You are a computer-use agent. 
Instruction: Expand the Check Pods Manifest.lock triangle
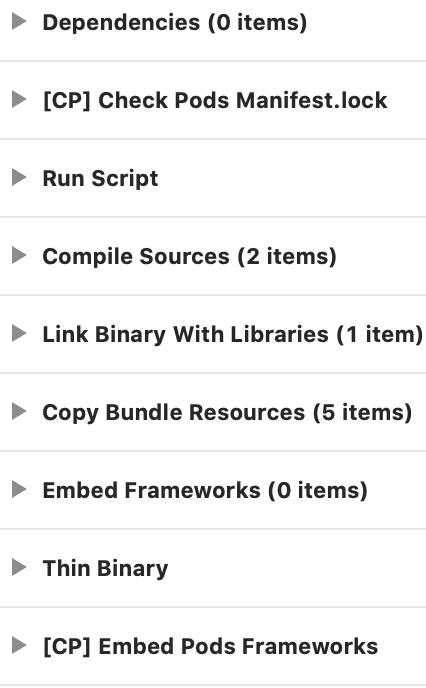(19, 99)
